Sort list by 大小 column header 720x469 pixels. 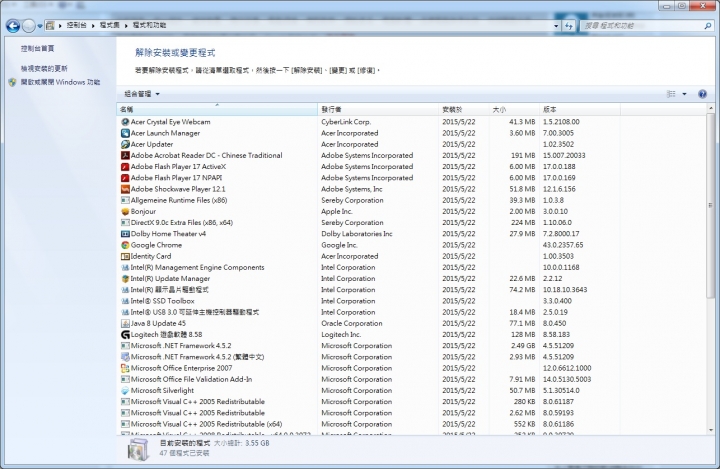pyautogui.click(x=514, y=109)
